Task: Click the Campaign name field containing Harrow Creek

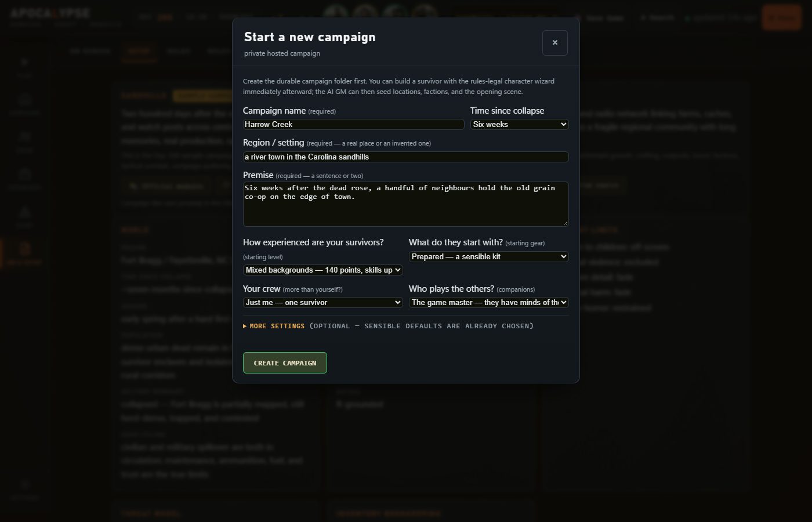Action: click(354, 124)
